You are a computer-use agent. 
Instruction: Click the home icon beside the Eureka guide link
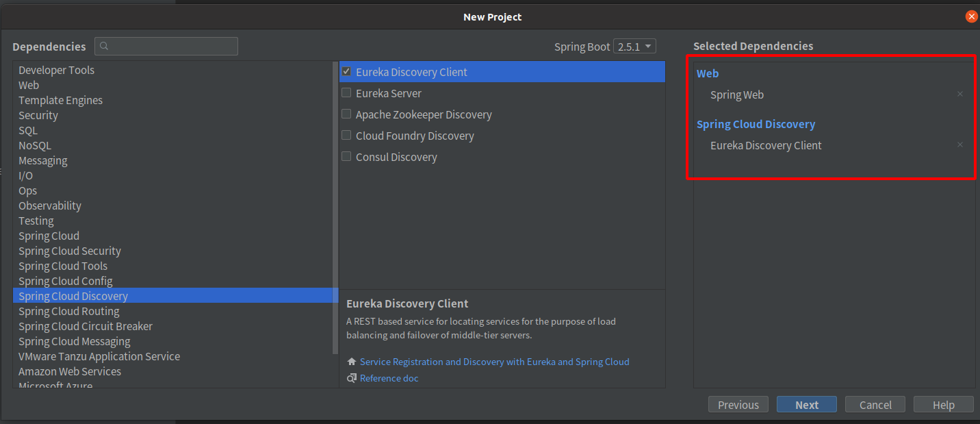tap(352, 362)
